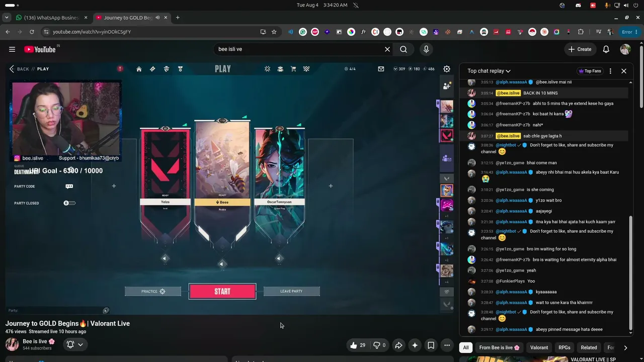Close the chat replay panel
This screenshot has width=644, height=362.
click(624, 71)
